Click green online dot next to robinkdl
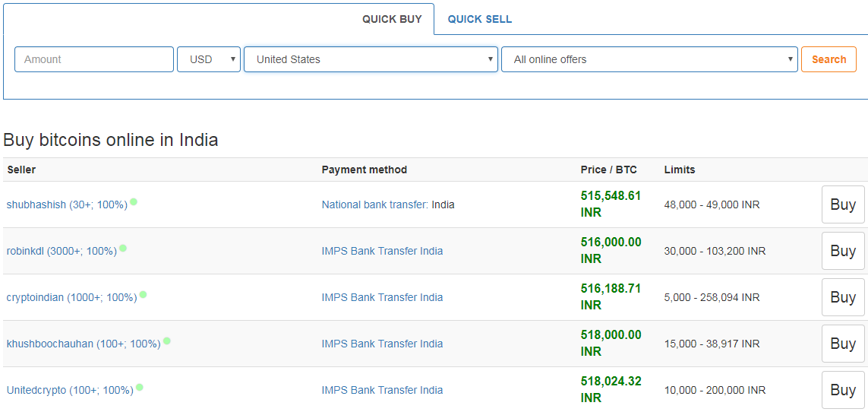868x412 pixels. point(123,249)
